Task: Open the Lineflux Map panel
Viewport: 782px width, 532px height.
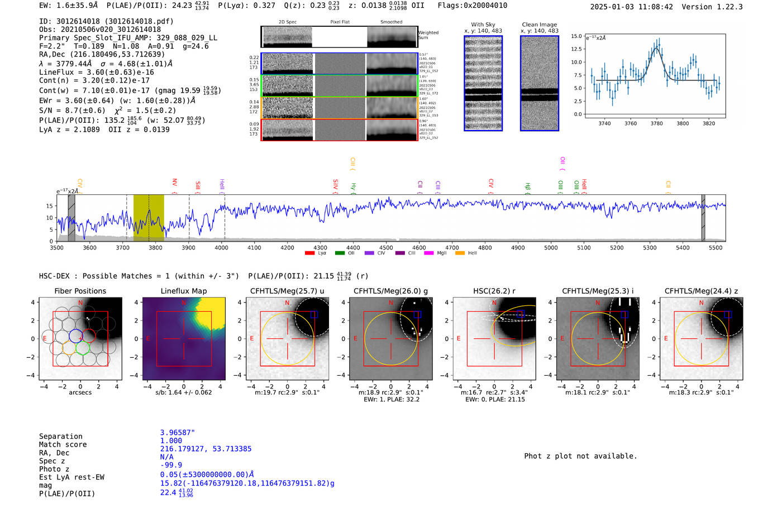Action: tap(184, 339)
